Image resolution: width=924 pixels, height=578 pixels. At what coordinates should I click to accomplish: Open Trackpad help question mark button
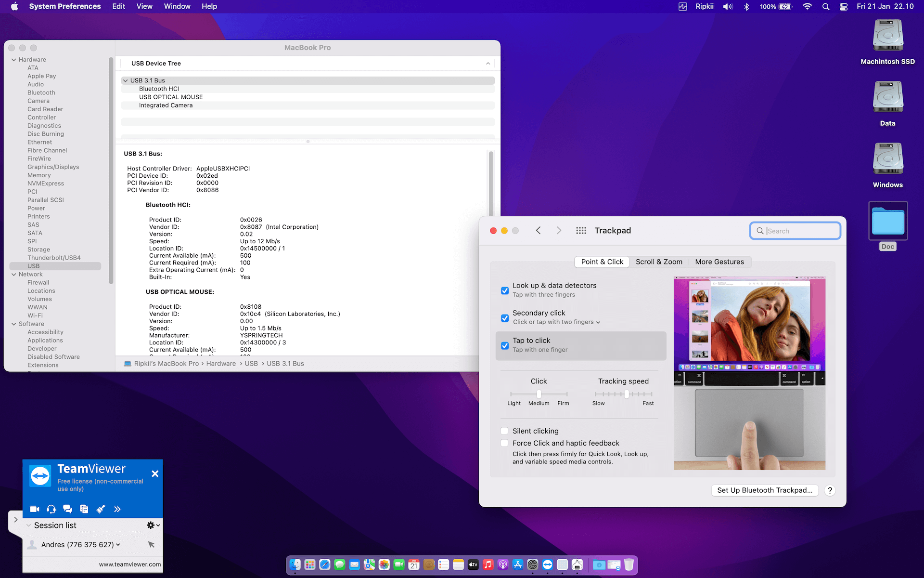click(830, 490)
